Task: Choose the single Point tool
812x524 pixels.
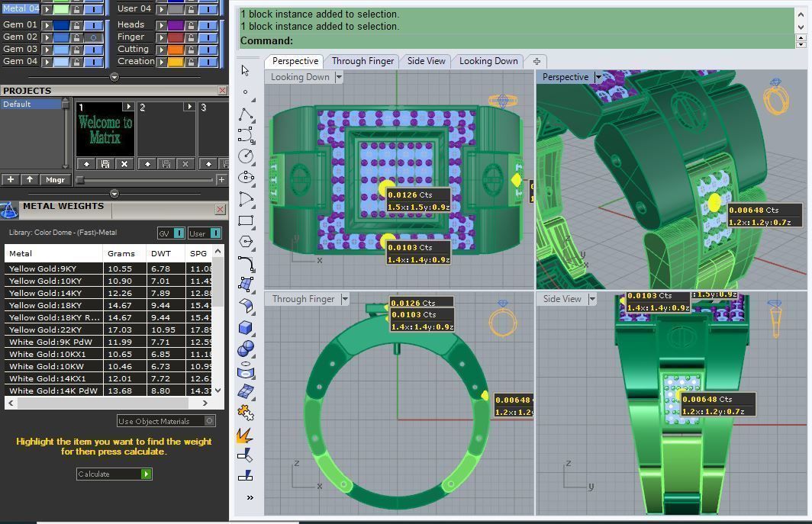Action: pyautogui.click(x=246, y=92)
